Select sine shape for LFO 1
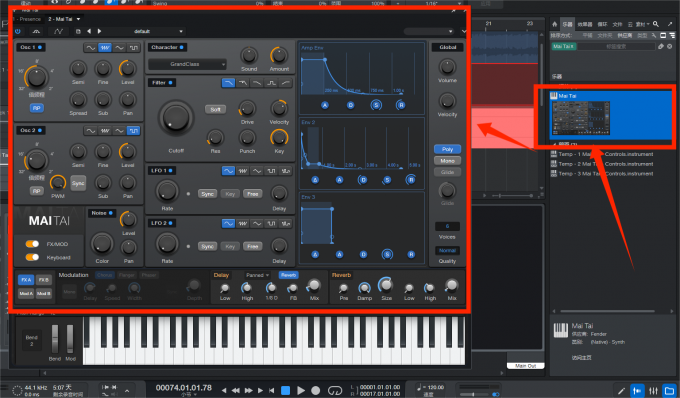 pyautogui.click(x=228, y=171)
